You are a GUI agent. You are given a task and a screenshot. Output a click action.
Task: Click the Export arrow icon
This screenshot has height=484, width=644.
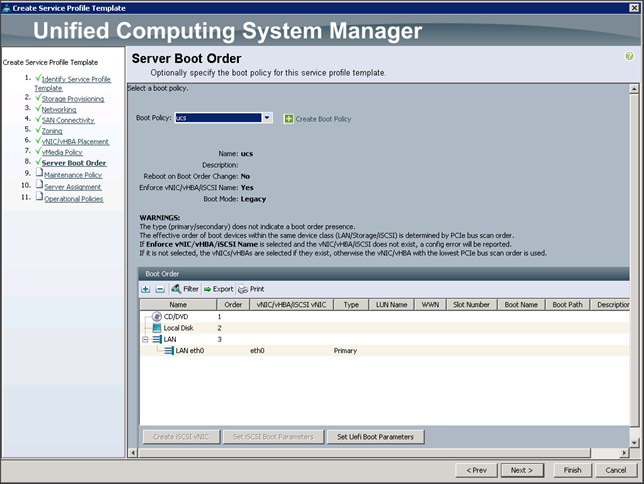(207, 289)
